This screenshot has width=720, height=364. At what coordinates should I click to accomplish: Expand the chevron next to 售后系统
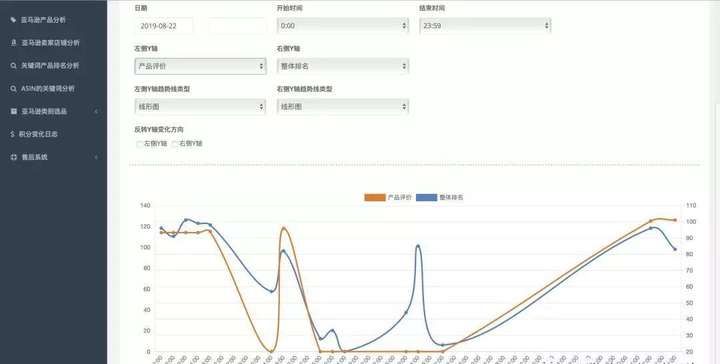(96, 157)
